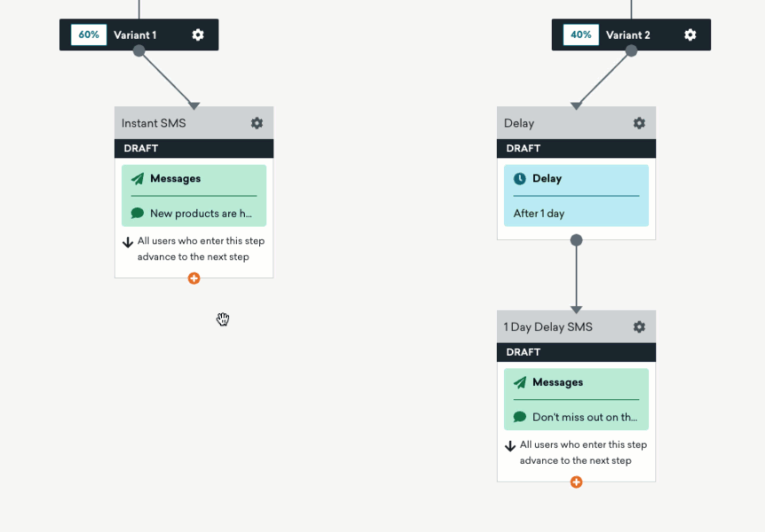This screenshot has width=765, height=532.
Task: Edit the 40% variant percentage field
Action: coord(581,35)
